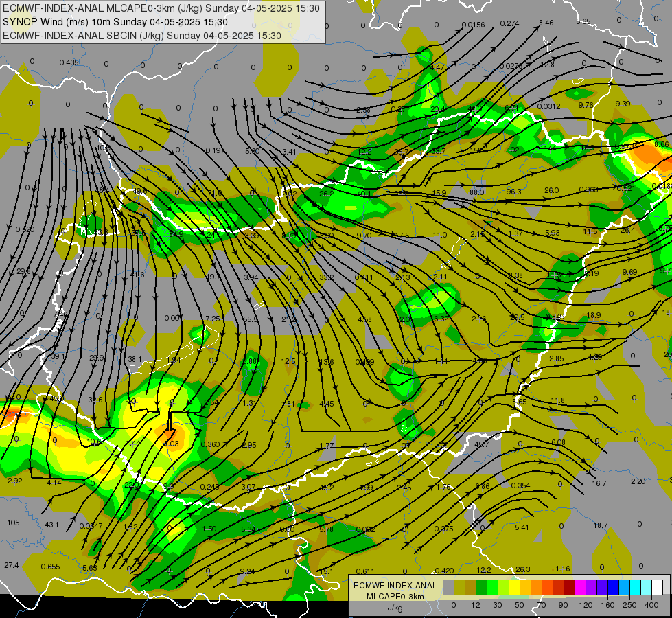
Task: Click the map value 38.1
Action: click(x=135, y=359)
